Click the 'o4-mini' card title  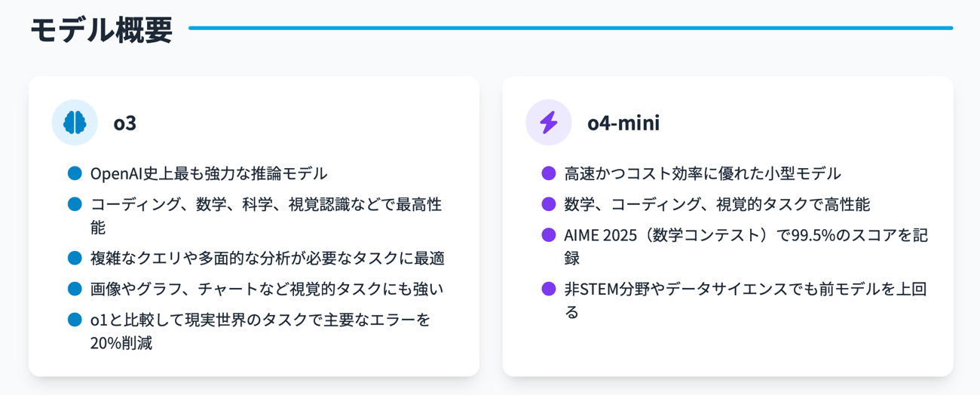click(x=623, y=122)
